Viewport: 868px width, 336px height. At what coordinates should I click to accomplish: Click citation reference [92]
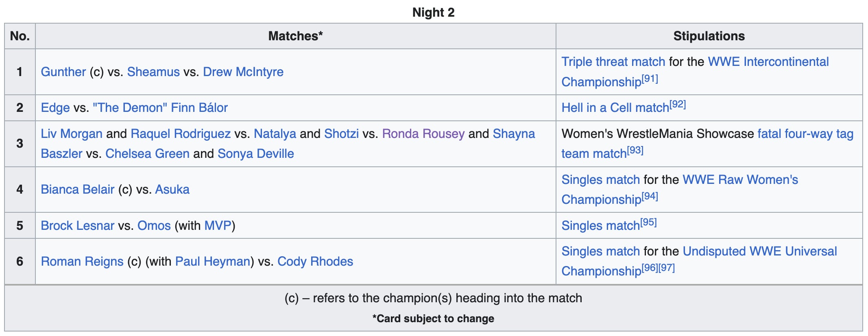[678, 105]
